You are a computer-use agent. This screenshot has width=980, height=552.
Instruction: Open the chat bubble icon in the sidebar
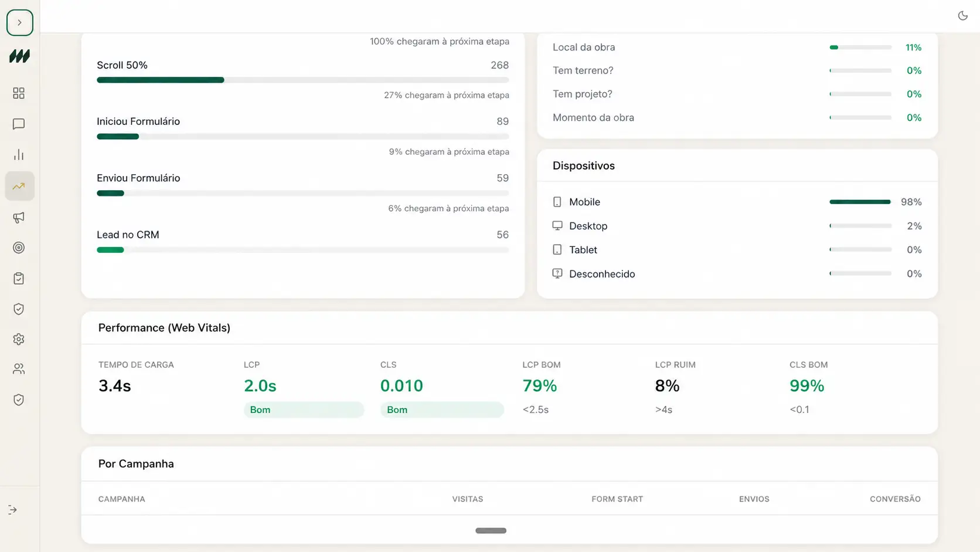click(19, 124)
